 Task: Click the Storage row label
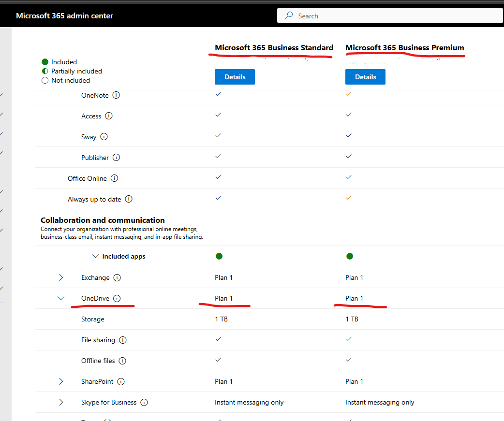point(92,319)
